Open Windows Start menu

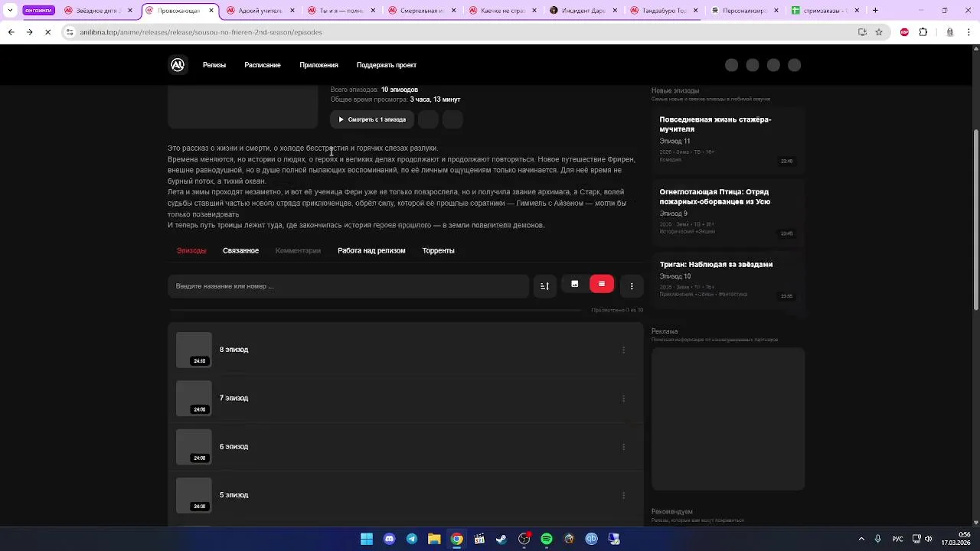coord(367,539)
